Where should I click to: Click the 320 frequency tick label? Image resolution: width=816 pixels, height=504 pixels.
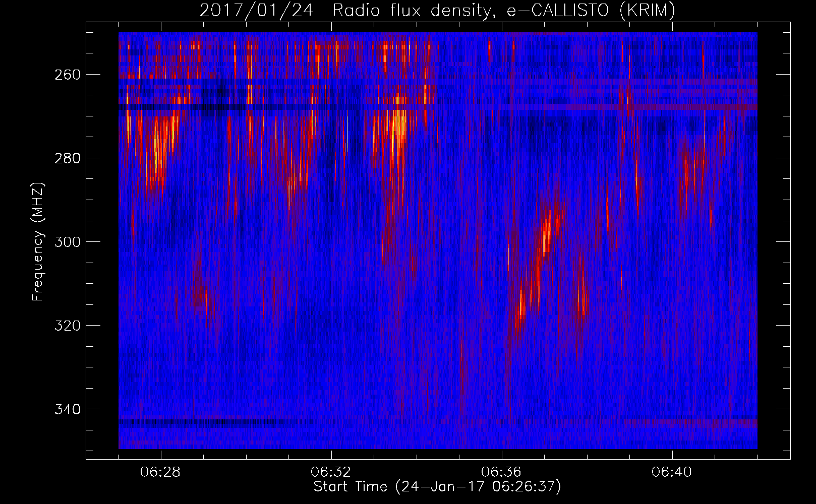tap(67, 326)
